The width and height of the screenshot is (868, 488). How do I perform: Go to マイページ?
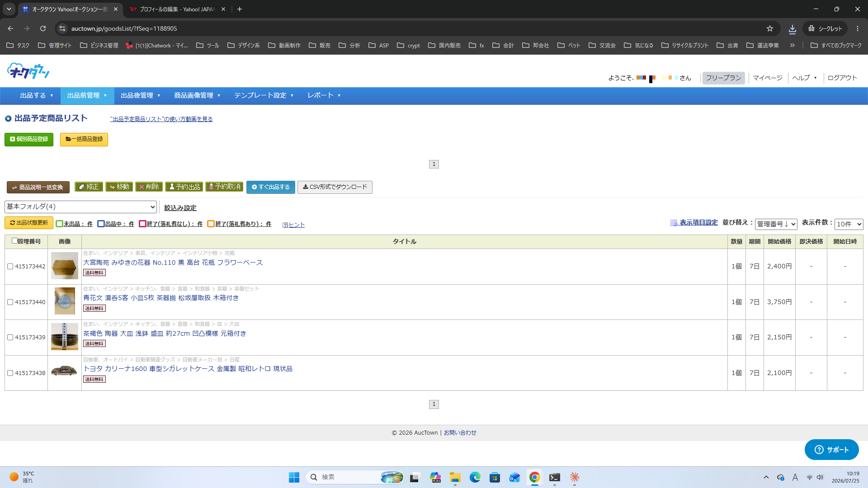point(768,78)
